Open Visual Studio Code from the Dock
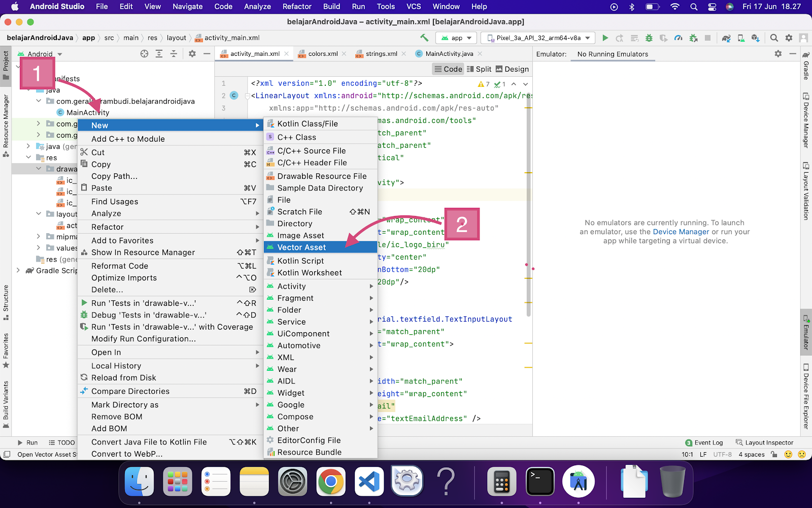 point(369,481)
